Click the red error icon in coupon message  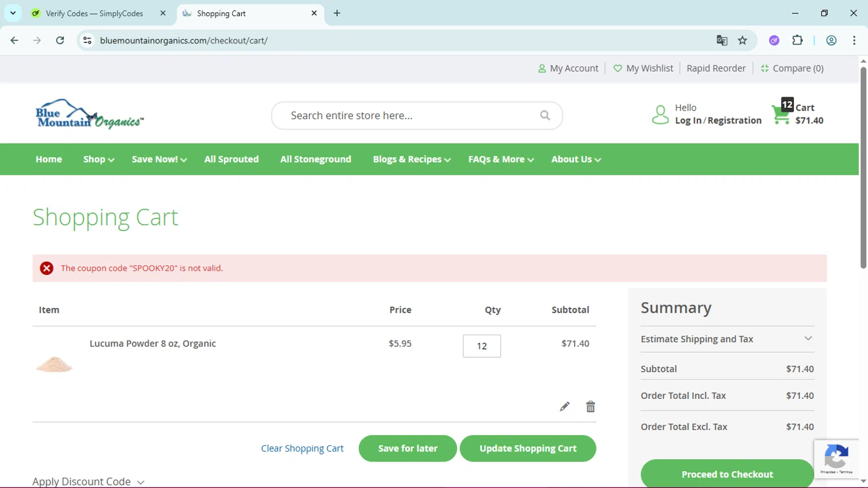tap(47, 268)
